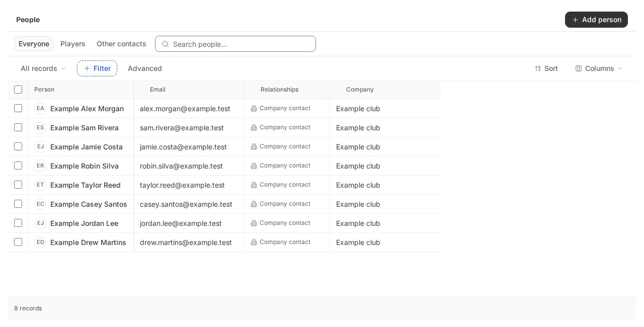This screenshot has width=644, height=327.
Task: Click company contact icon in Robin Silva row
Action: click(254, 166)
